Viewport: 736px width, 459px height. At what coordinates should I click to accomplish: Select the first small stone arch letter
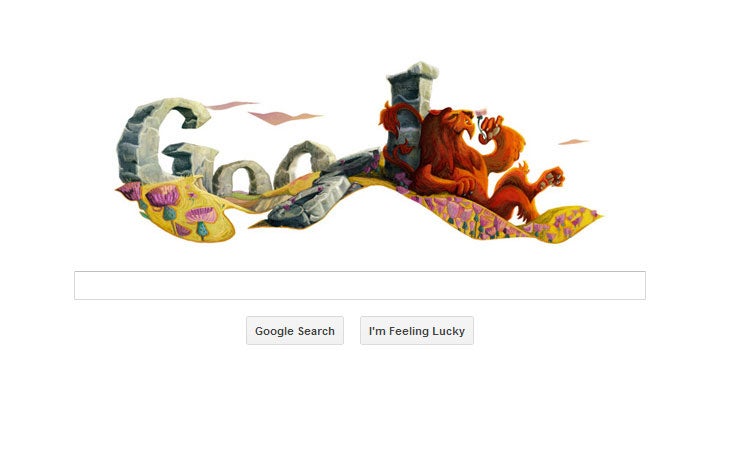(x=241, y=177)
